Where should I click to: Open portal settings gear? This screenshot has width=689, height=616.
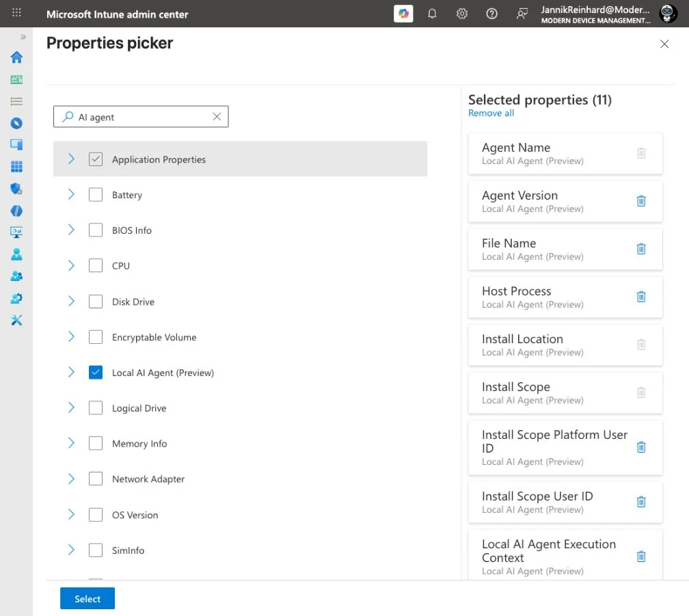(x=461, y=14)
